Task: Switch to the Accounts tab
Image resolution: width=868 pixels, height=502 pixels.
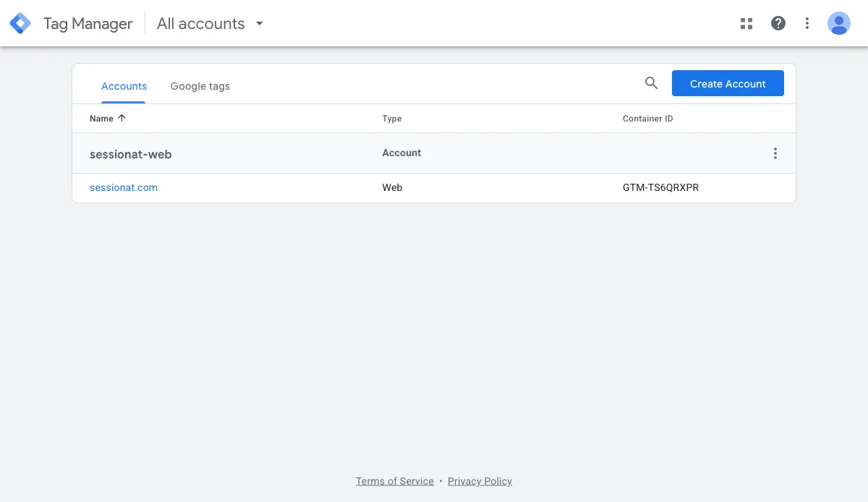Action: pyautogui.click(x=124, y=86)
